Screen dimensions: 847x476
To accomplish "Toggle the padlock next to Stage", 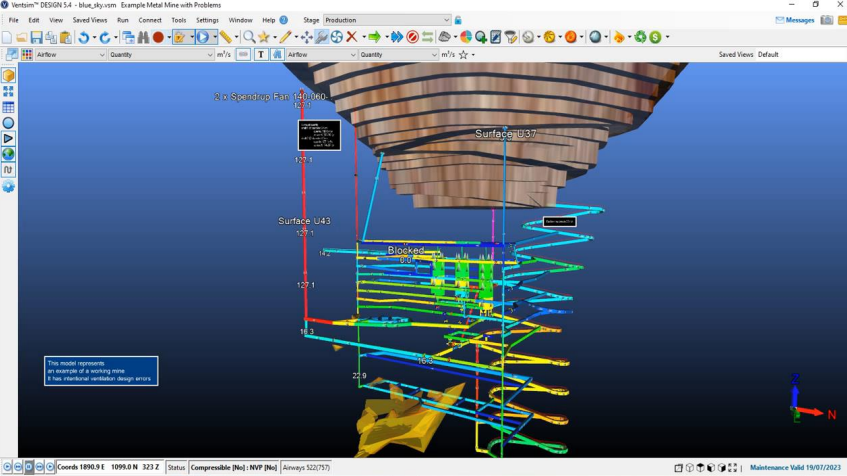I will [458, 20].
